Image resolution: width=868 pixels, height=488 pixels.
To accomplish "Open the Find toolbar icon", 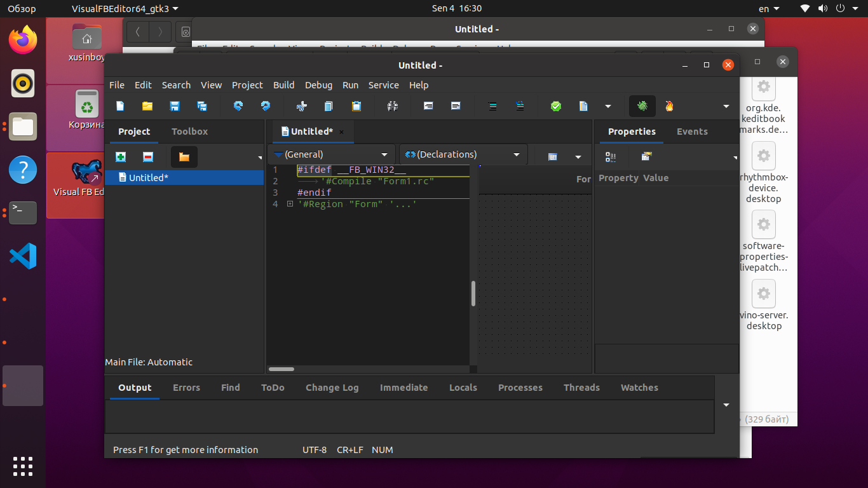I will pyautogui.click(x=393, y=106).
